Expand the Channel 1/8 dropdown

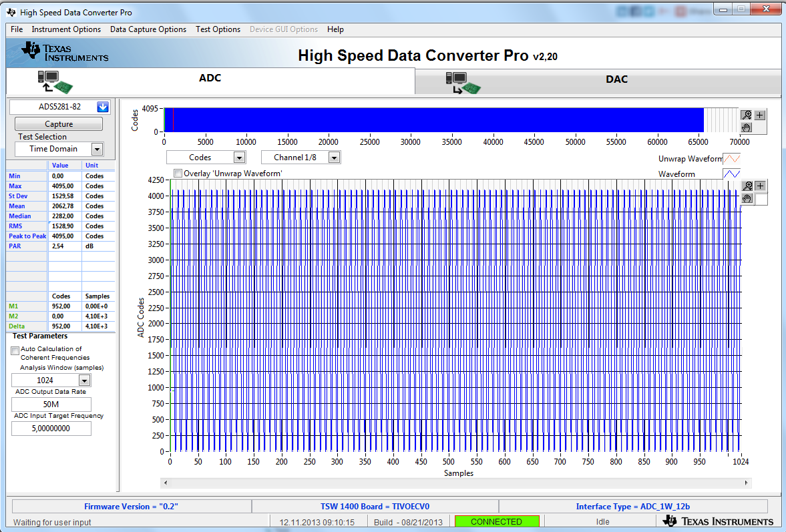click(x=335, y=158)
